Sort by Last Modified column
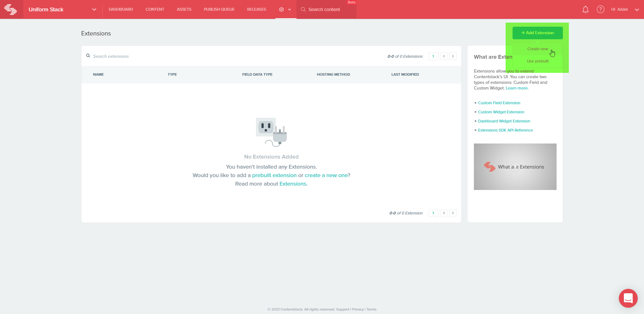The height and width of the screenshot is (314, 644). [405, 74]
